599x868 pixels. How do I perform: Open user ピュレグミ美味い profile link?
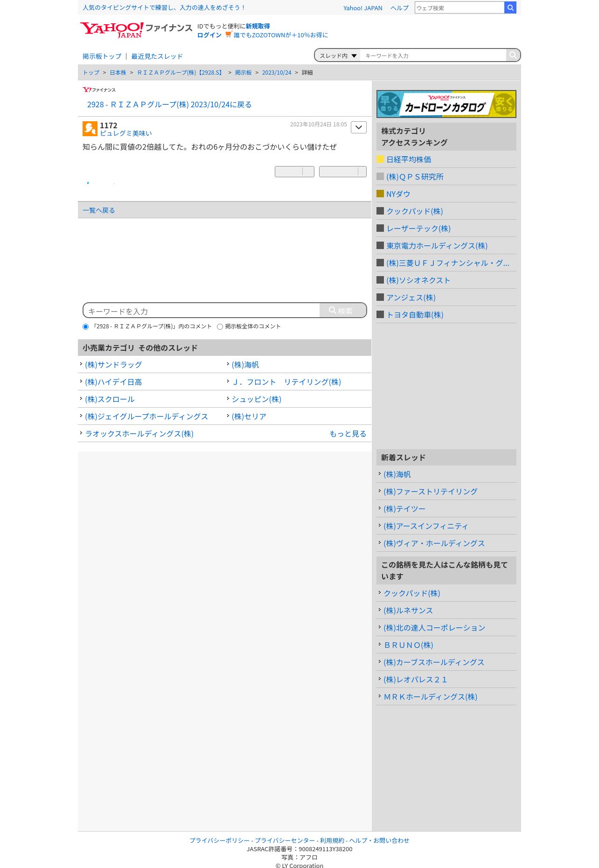[x=126, y=133]
